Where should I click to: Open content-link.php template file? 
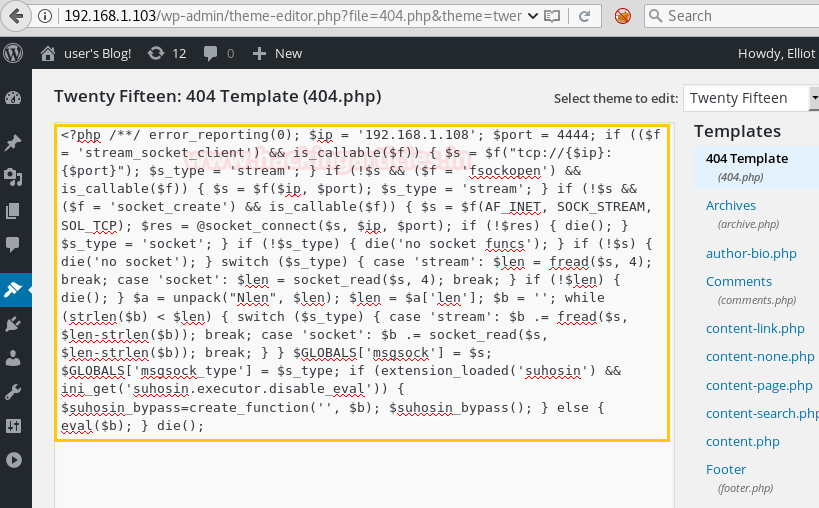[755, 329]
